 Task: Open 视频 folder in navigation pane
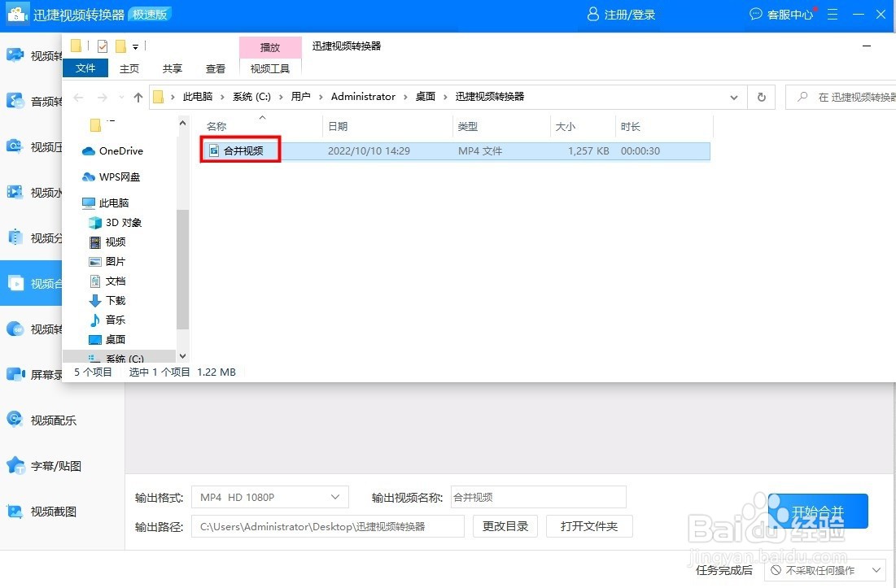click(107, 242)
